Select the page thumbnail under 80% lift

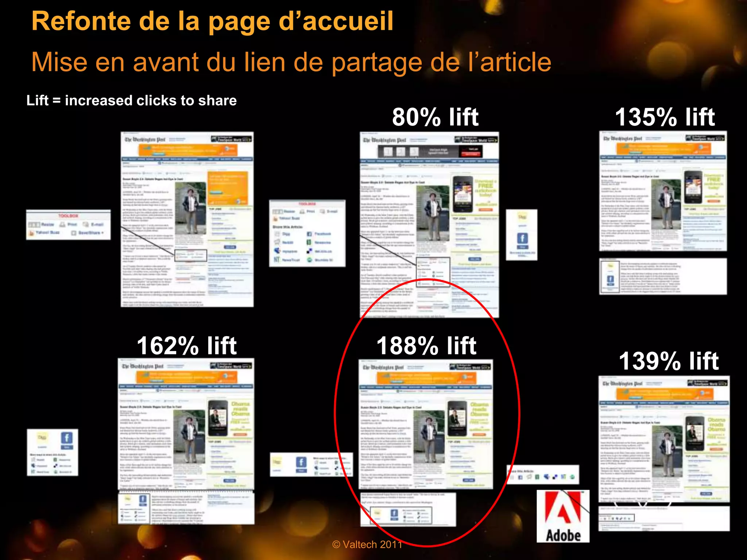click(429, 225)
